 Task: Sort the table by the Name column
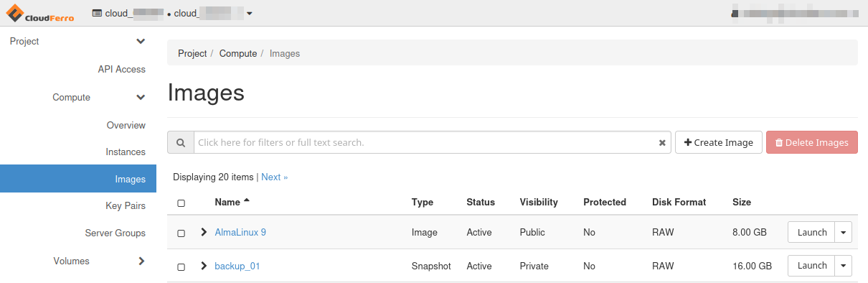pos(232,202)
